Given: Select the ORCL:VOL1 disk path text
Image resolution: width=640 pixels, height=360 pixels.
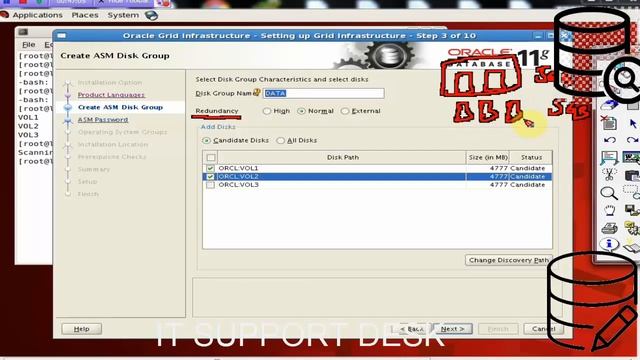Looking at the screenshot, I should tap(238, 168).
